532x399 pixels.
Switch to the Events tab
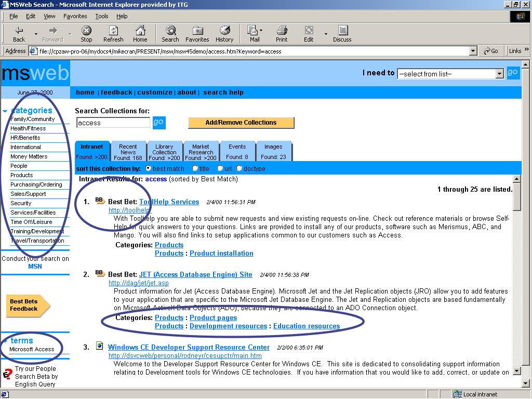237,151
